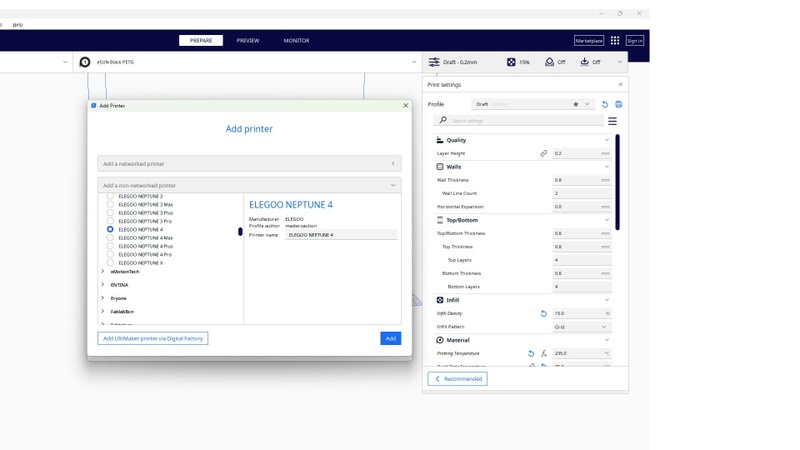The image size is (800, 450).
Task: Click the Infill Density value field
Action: [582, 313]
